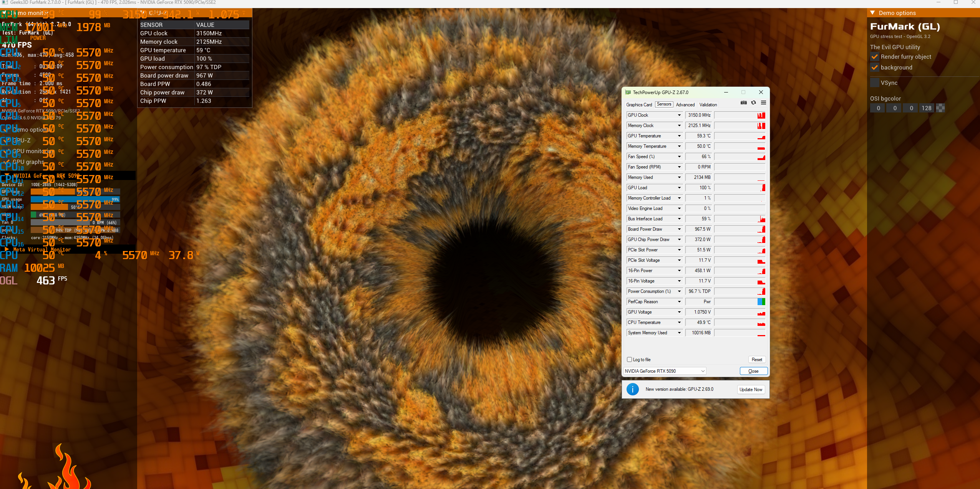Image resolution: width=980 pixels, height=489 pixels.
Task: Enable the VSync checkbox
Action: tap(875, 83)
